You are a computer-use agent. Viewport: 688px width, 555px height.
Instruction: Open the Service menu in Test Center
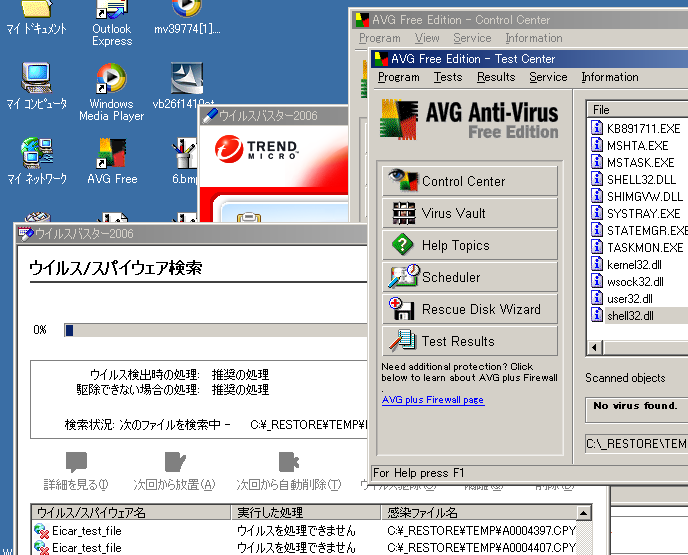[548, 77]
